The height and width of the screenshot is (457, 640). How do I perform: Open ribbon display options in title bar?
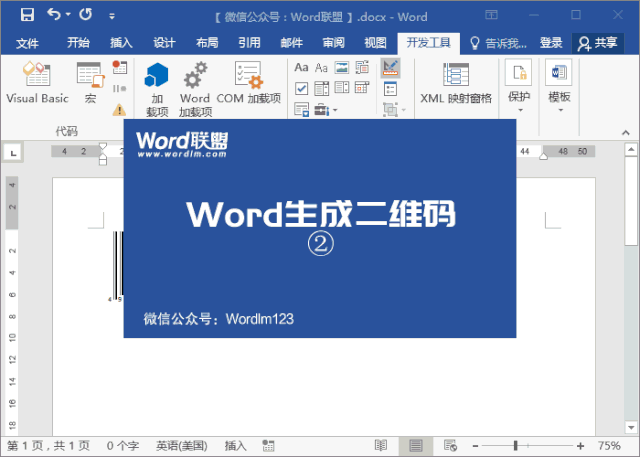point(491,15)
